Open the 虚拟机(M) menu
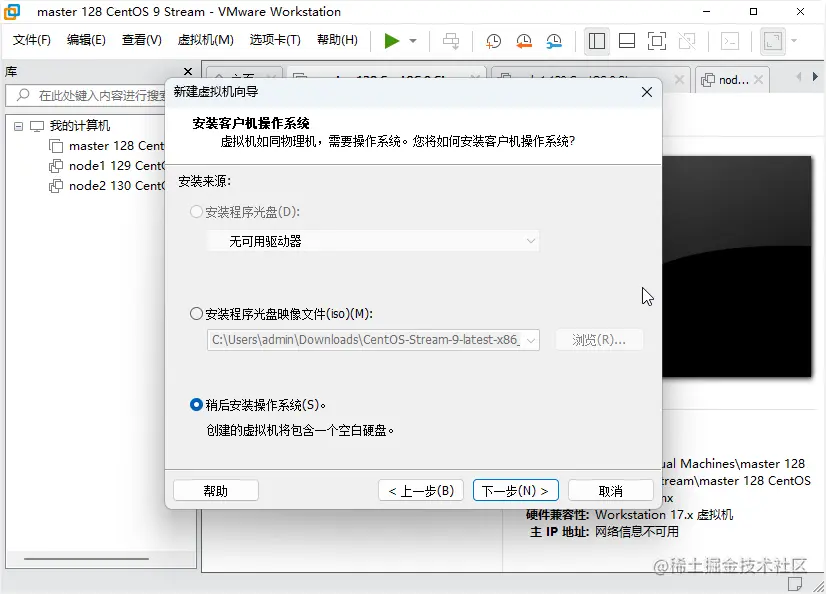Screen dimensions: 826x594 click(x=204, y=40)
